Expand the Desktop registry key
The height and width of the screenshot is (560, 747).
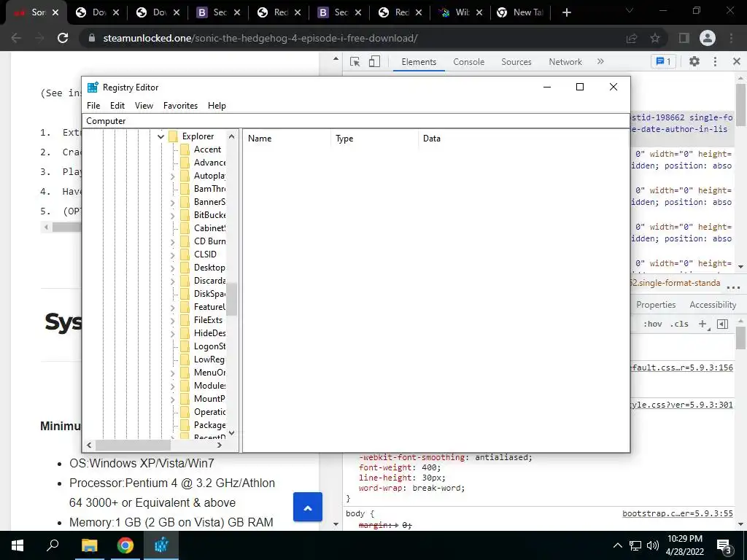[x=172, y=268]
